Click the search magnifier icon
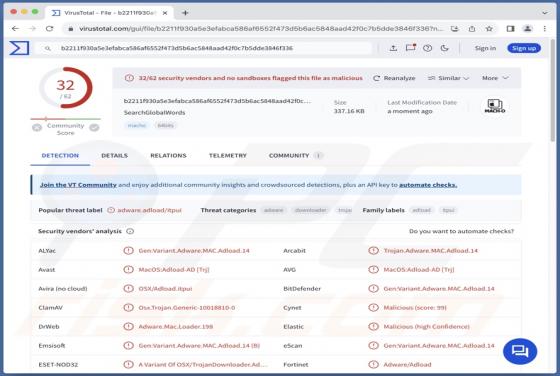This screenshot has height=376, width=560. [x=48, y=48]
